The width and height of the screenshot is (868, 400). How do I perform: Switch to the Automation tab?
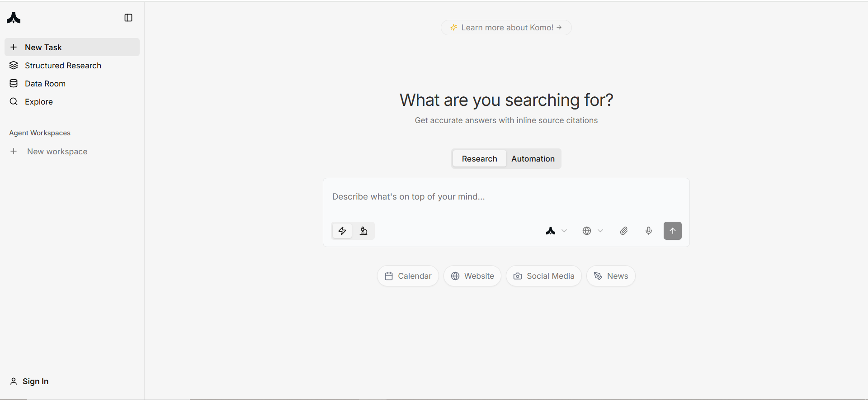tap(533, 159)
